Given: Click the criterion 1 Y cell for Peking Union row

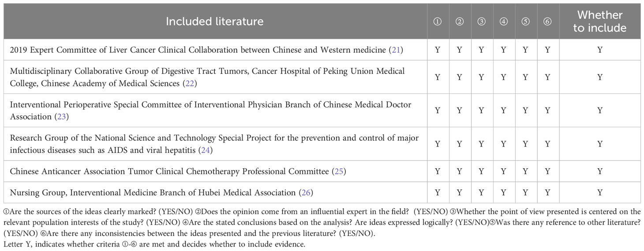Looking at the screenshot, I should 438,77.
